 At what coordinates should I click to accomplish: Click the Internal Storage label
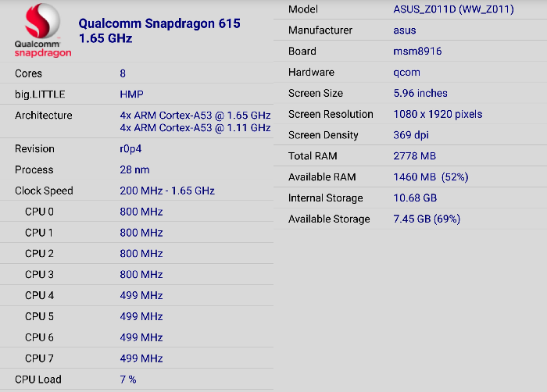click(326, 198)
